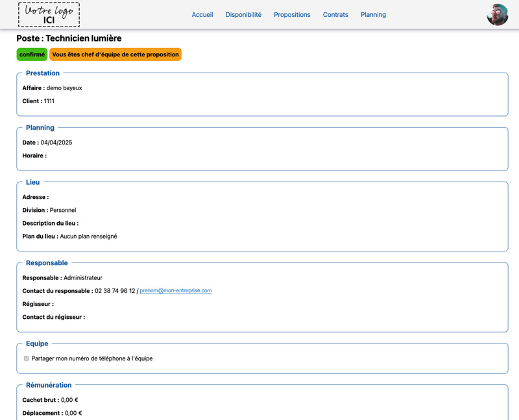
Task: Go to the Accueil page
Action: pos(202,14)
